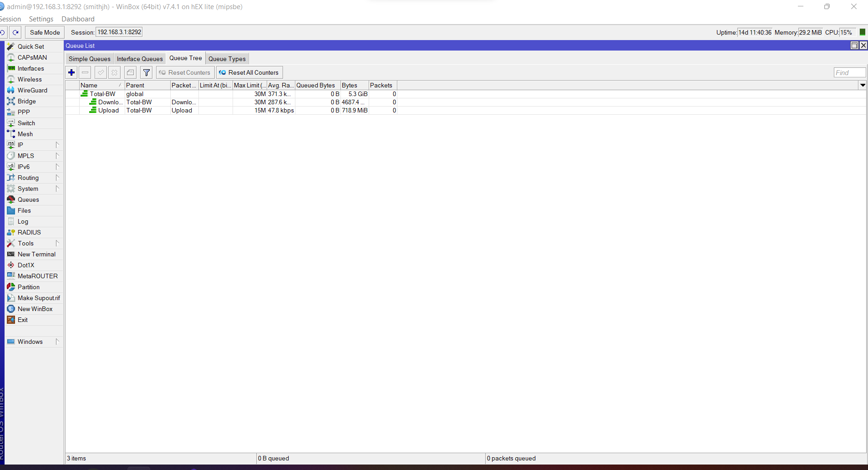The height and width of the screenshot is (470, 868).
Task: Sort by the Bytes column header
Action: [x=355, y=85]
